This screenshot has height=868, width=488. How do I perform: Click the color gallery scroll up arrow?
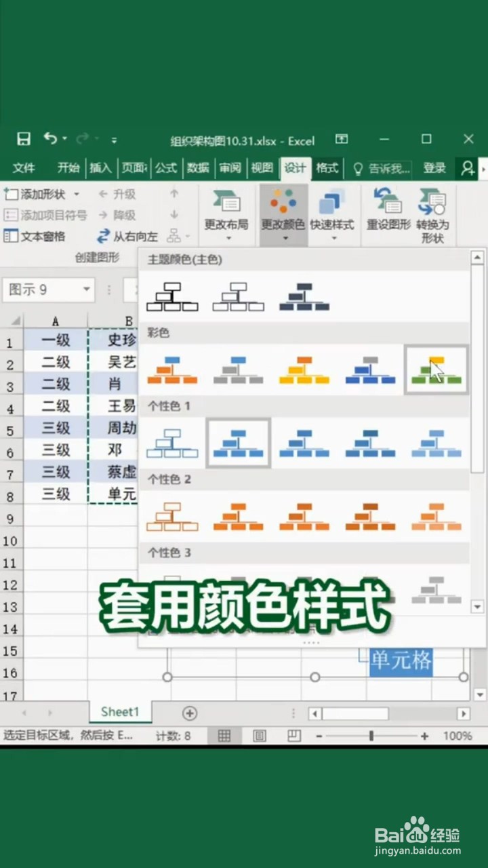[477, 258]
